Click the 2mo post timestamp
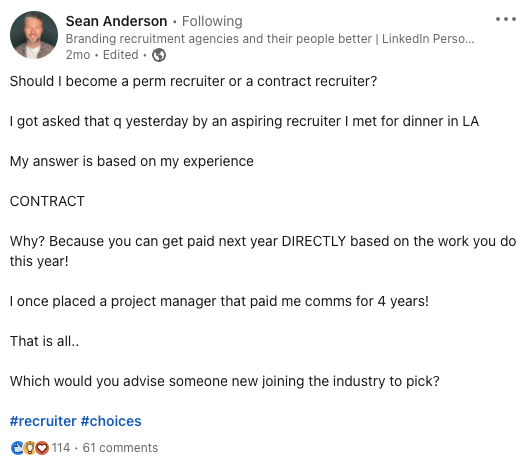The width and height of the screenshot is (529, 463). [78, 55]
